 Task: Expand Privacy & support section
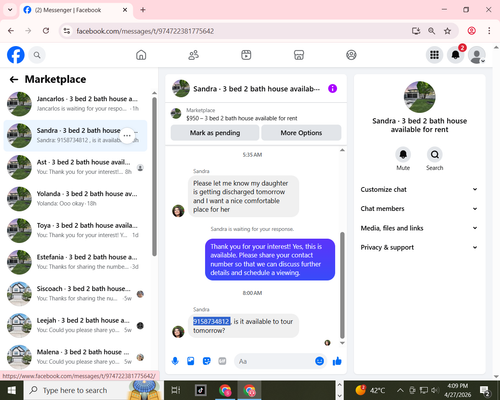(x=419, y=247)
